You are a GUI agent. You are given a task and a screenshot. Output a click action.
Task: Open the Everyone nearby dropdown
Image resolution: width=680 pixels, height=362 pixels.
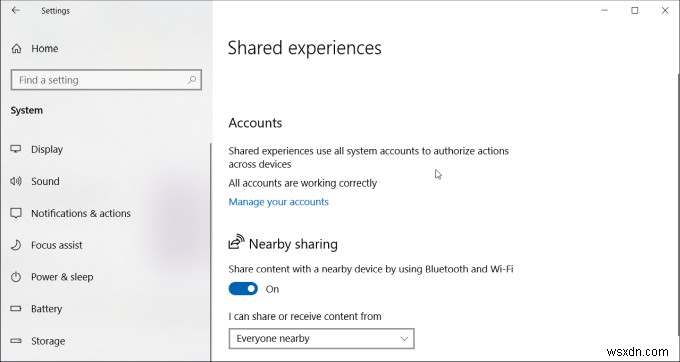tap(321, 339)
